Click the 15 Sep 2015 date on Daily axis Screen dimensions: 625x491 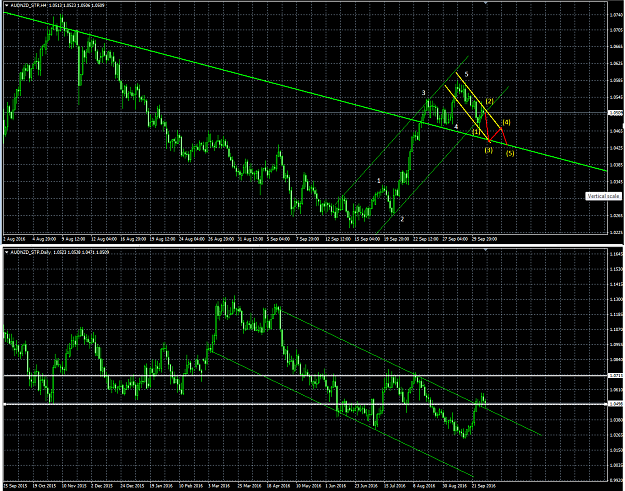[x=15, y=486]
